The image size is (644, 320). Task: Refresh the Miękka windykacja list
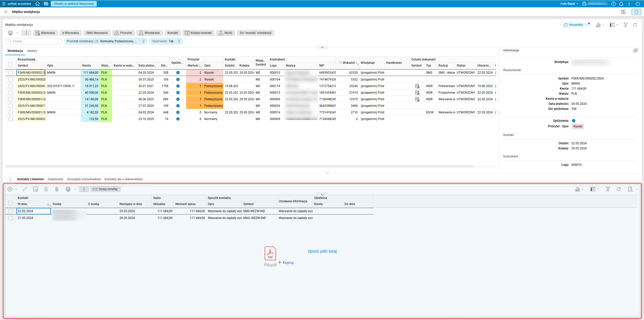635,25
